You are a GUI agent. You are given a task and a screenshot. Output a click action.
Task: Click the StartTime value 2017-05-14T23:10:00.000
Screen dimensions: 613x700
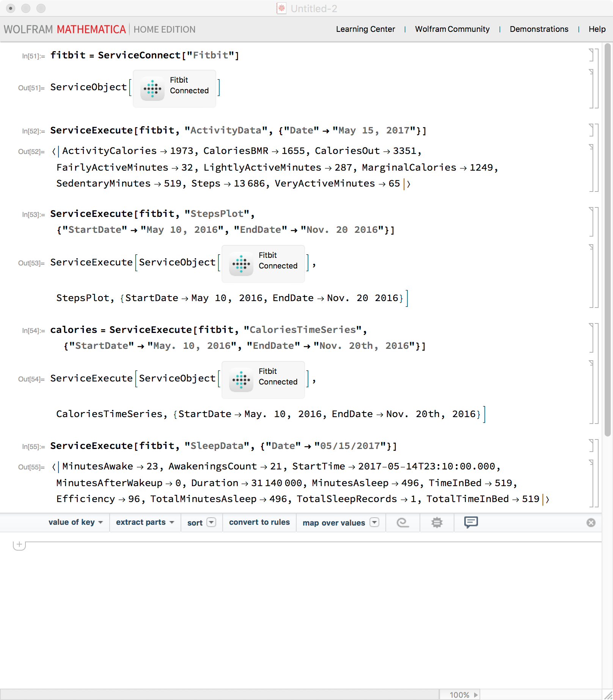[x=427, y=466]
